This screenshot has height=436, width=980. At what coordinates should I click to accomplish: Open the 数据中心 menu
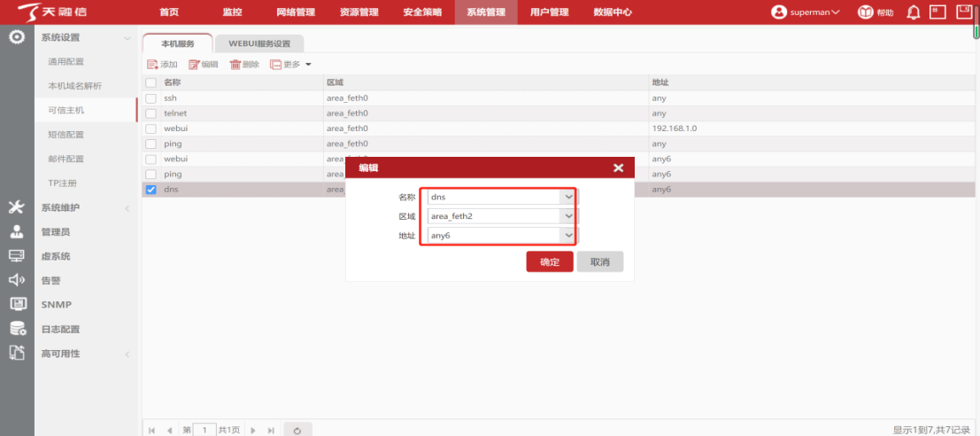[x=613, y=12]
